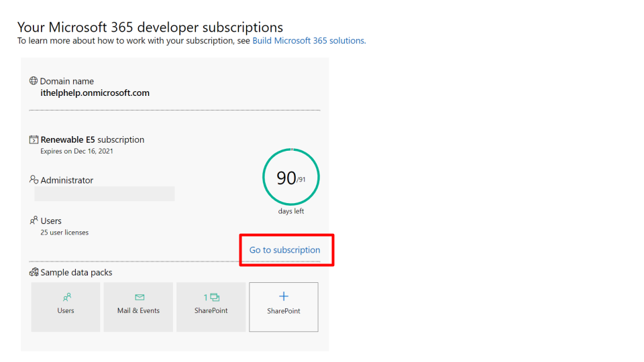Click the days left label
Screen dimensions: 644x362
[x=291, y=211]
